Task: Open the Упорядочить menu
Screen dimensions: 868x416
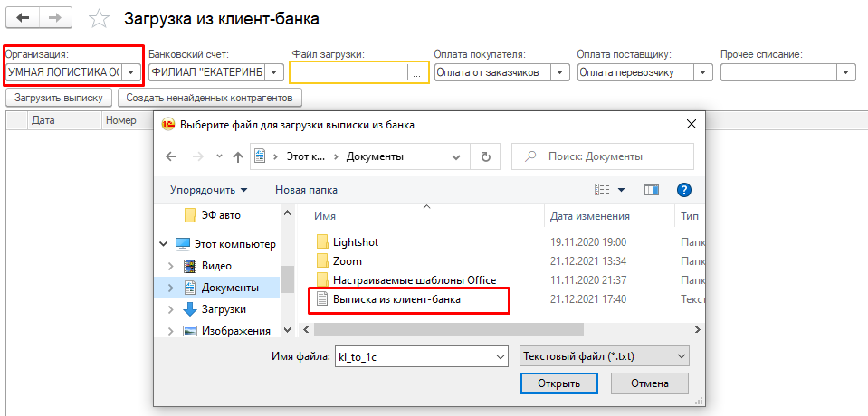Action: point(209,190)
